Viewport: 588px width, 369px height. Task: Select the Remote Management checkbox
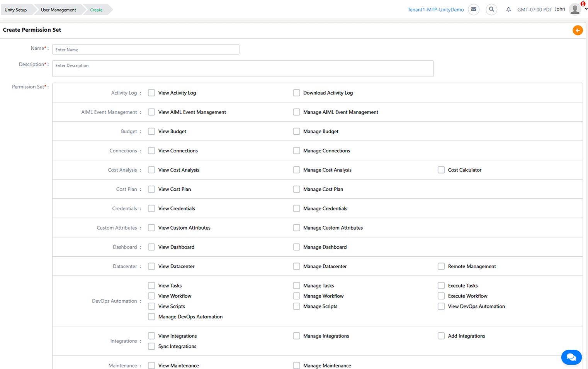click(x=441, y=266)
